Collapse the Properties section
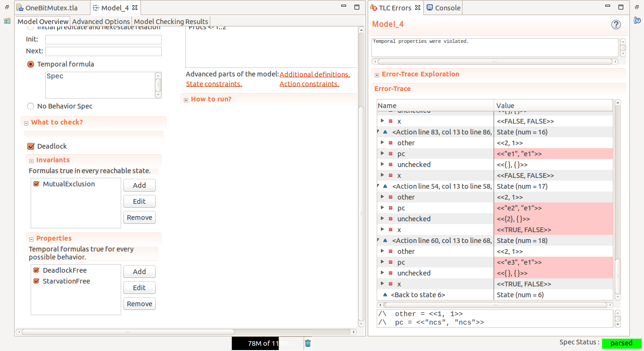Screen dimensions: 644x351 click(x=31, y=239)
